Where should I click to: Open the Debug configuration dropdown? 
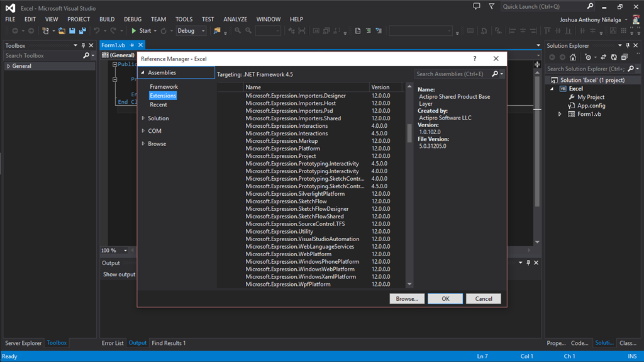coord(203,31)
